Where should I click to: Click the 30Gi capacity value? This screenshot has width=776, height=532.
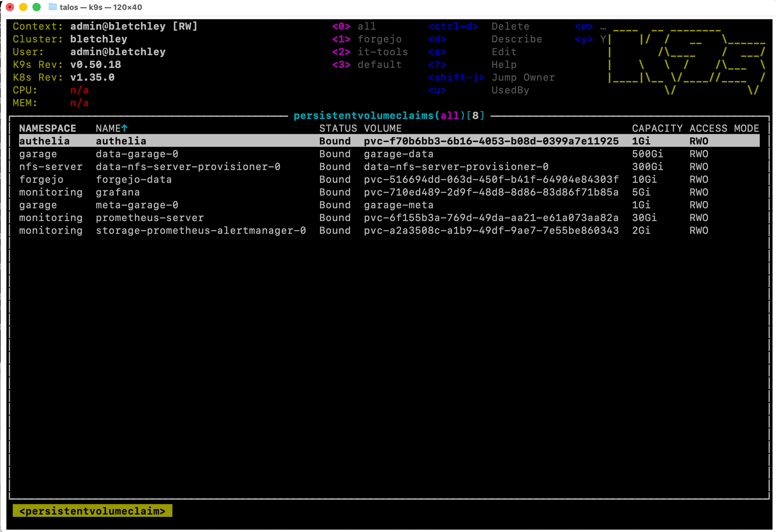point(644,218)
